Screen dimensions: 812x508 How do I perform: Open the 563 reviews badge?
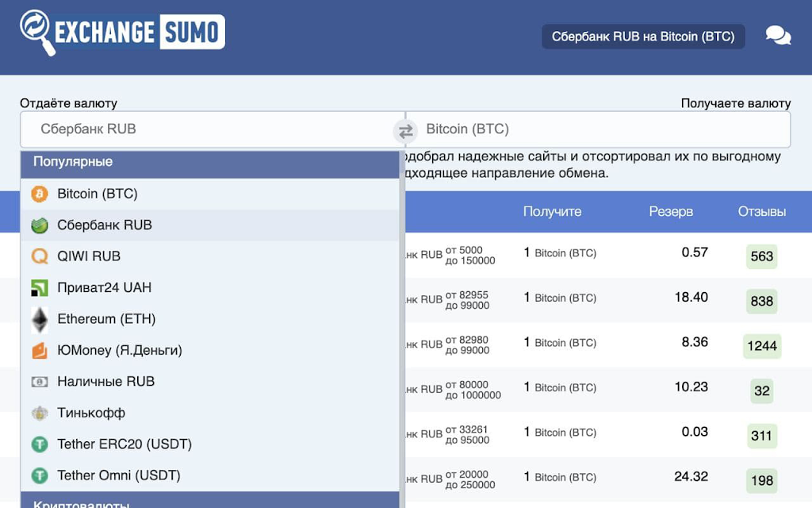762,256
